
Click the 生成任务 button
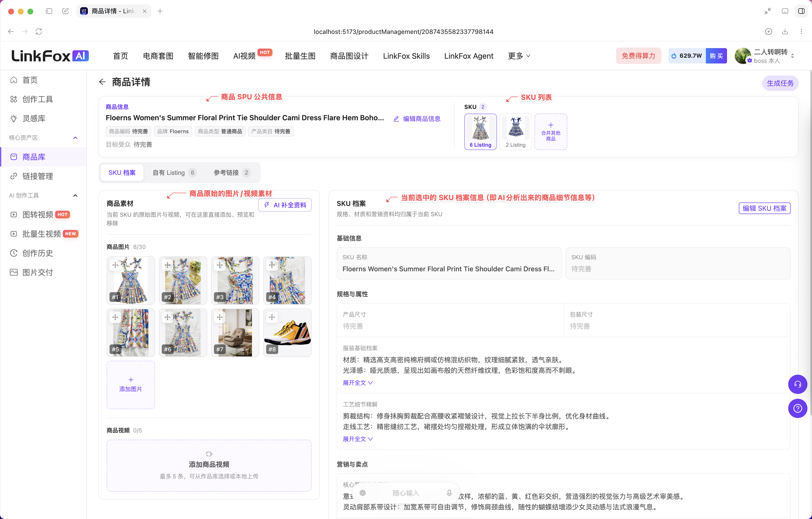tap(780, 83)
